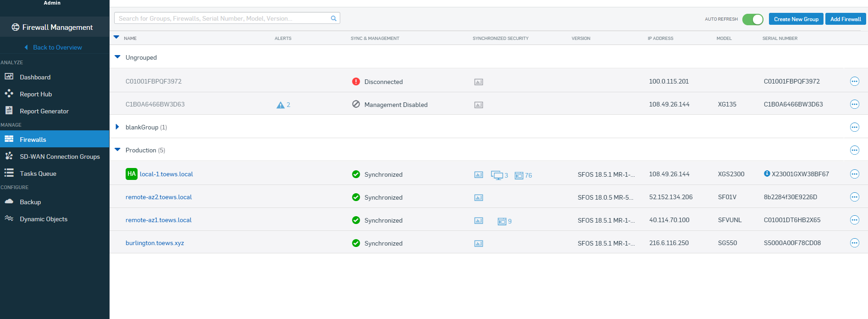The height and width of the screenshot is (319, 868).
Task: Click the endpoints icon showing 3
Action: tap(497, 175)
